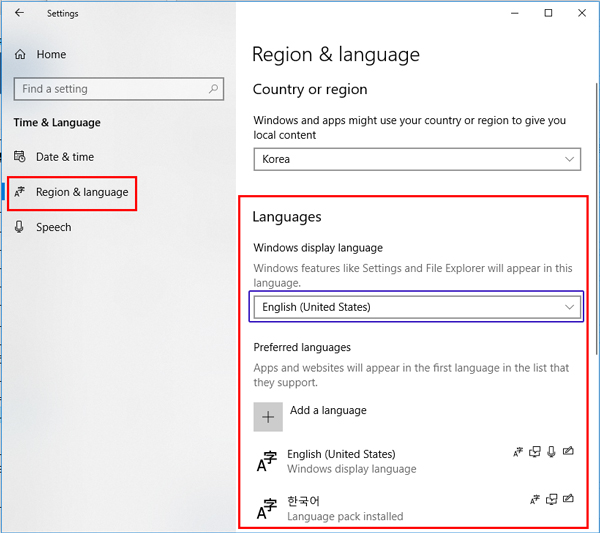Minimize the Settings window
The height and width of the screenshot is (533, 600).
coord(515,13)
